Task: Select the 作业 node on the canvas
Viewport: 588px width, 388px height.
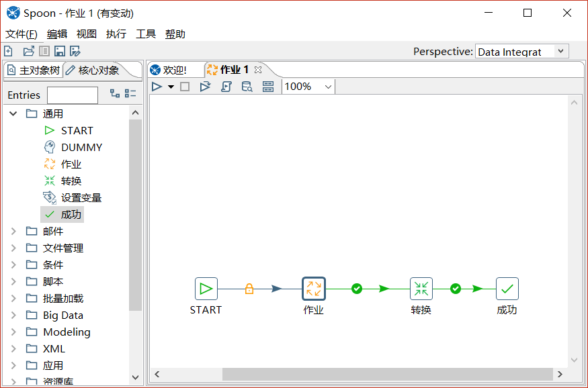Action: 314,289
